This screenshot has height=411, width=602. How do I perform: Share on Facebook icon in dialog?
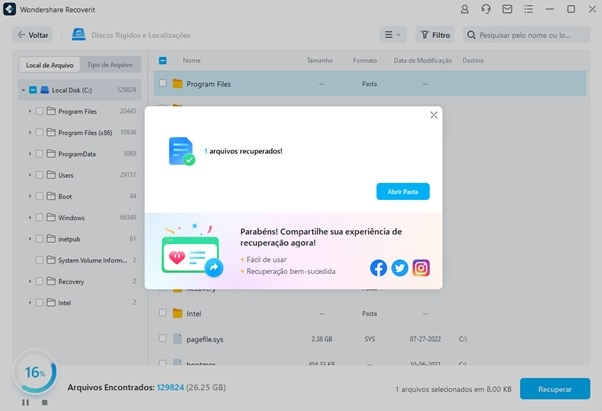379,267
